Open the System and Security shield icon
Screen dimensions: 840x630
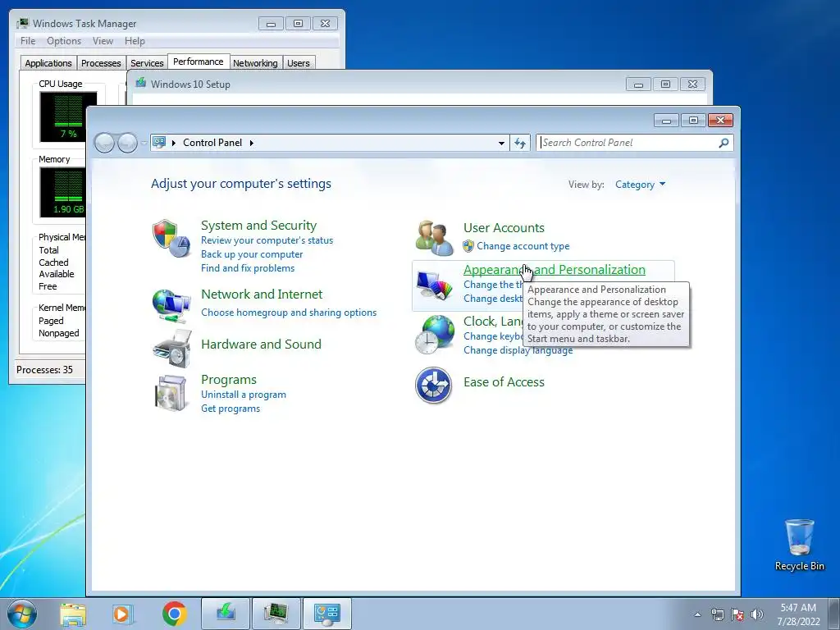coord(171,239)
